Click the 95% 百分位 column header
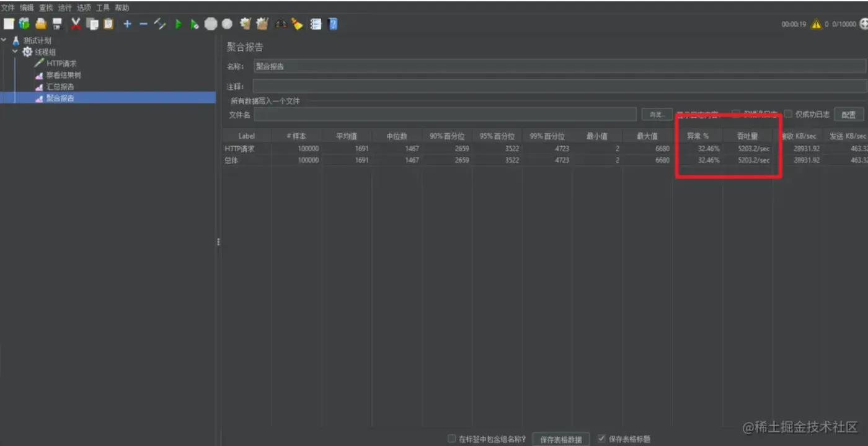This screenshot has height=446, width=868. [497, 136]
